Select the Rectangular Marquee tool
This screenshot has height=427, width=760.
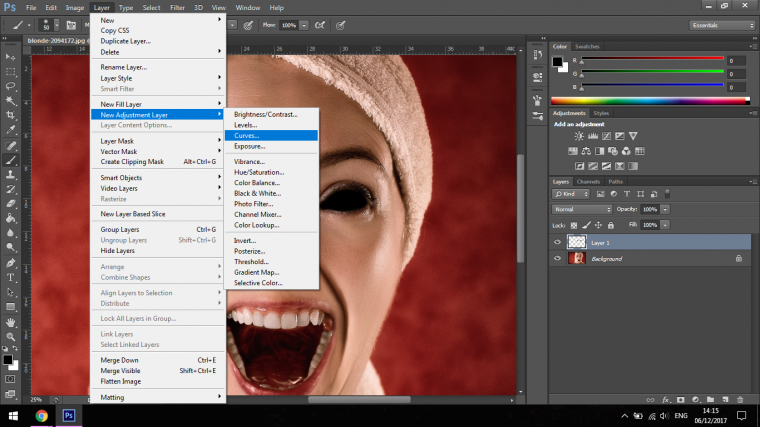10,71
